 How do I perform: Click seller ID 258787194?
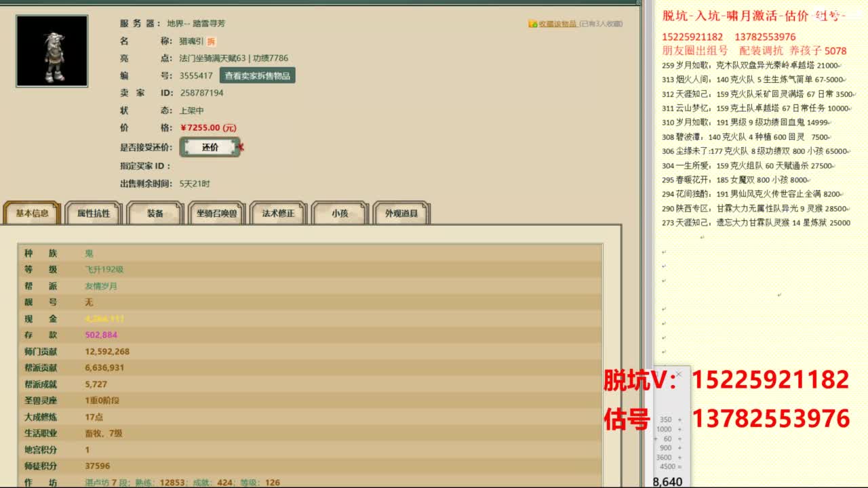pos(201,93)
